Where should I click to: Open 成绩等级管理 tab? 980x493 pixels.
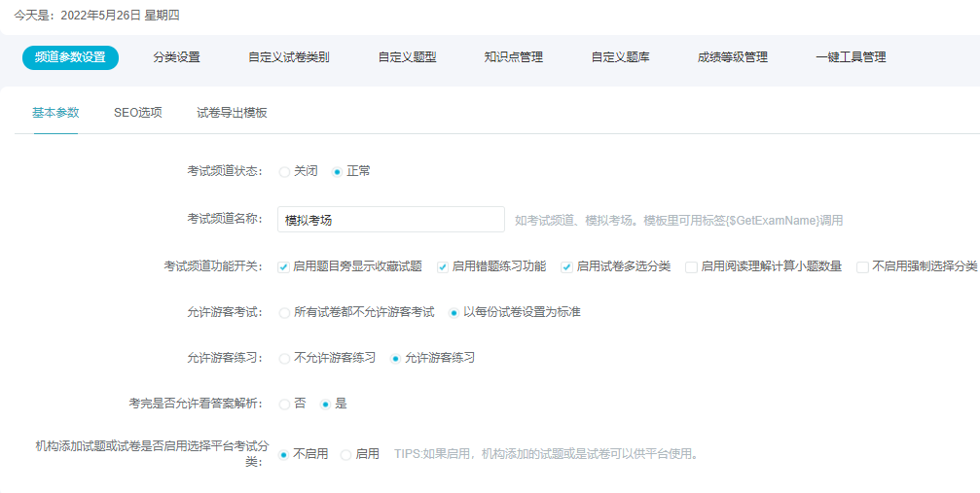[x=732, y=57]
